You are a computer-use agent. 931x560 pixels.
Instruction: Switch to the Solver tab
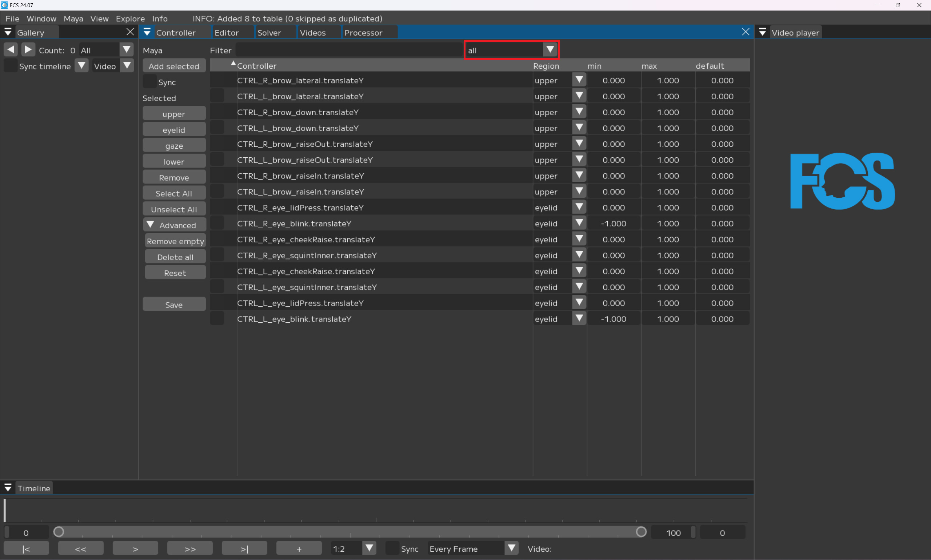(x=269, y=33)
